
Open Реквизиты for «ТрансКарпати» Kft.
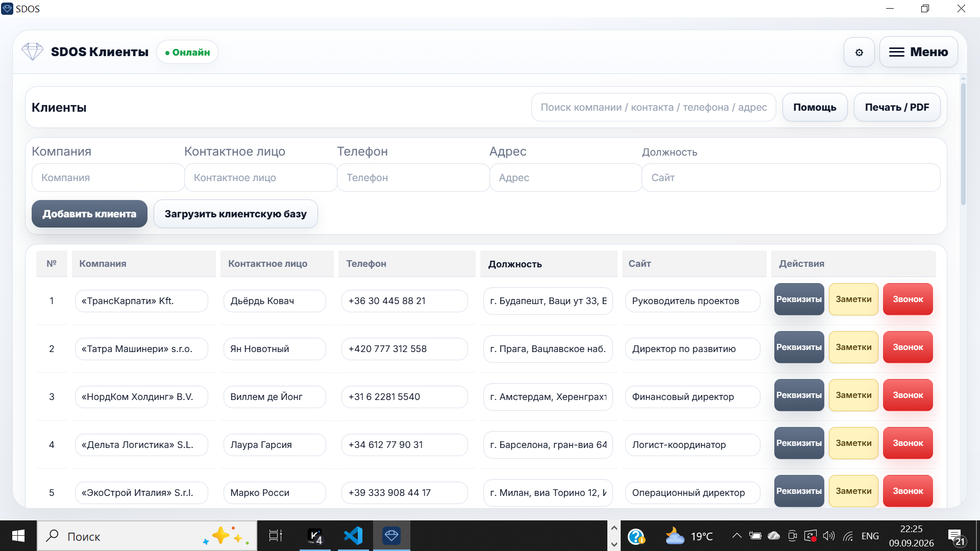tap(799, 299)
